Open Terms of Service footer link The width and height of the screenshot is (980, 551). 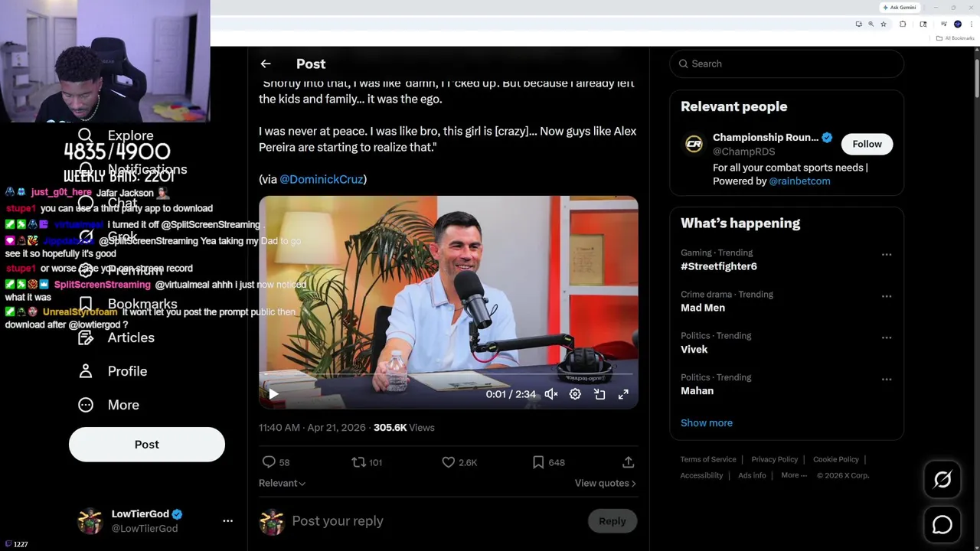pyautogui.click(x=708, y=459)
